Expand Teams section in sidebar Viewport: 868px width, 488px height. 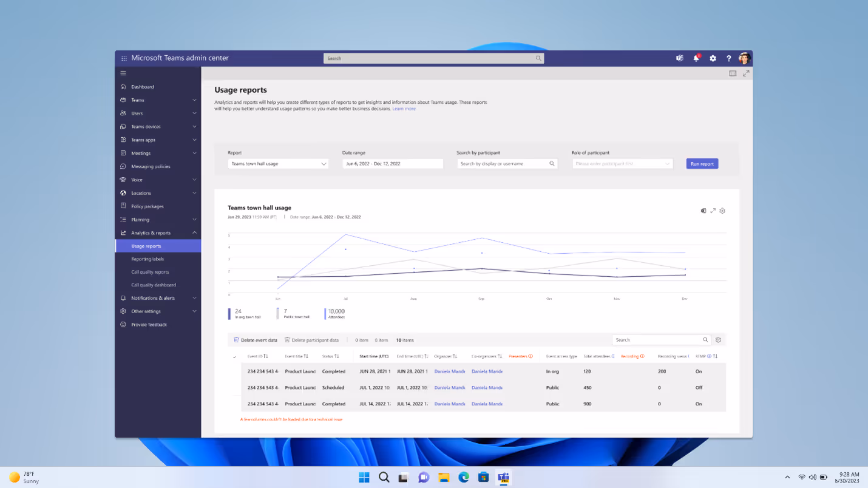click(x=194, y=100)
